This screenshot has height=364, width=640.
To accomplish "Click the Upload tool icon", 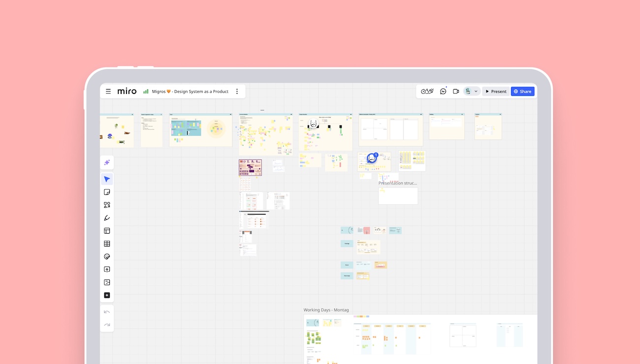I will 107,270.
